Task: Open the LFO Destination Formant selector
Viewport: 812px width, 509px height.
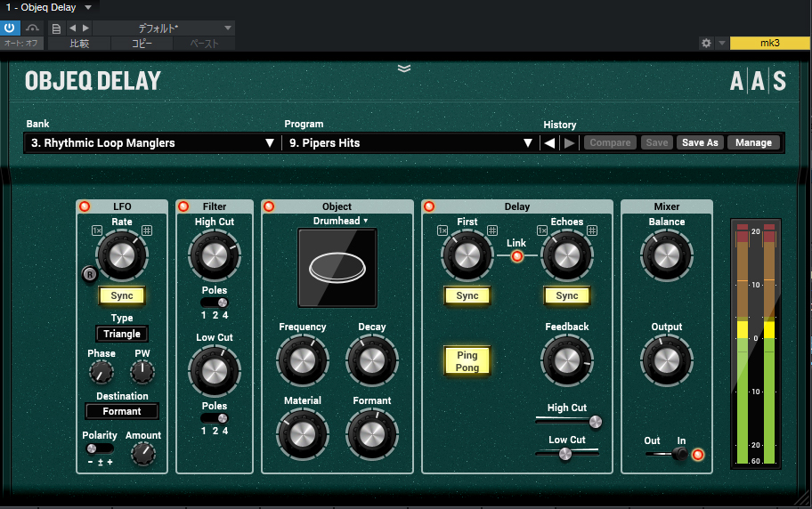Action: coord(122,411)
